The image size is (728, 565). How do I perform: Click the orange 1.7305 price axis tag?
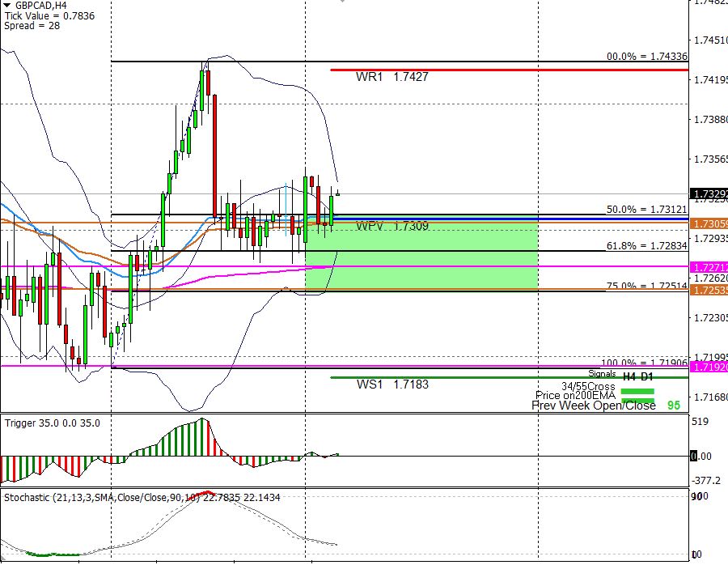[707, 223]
